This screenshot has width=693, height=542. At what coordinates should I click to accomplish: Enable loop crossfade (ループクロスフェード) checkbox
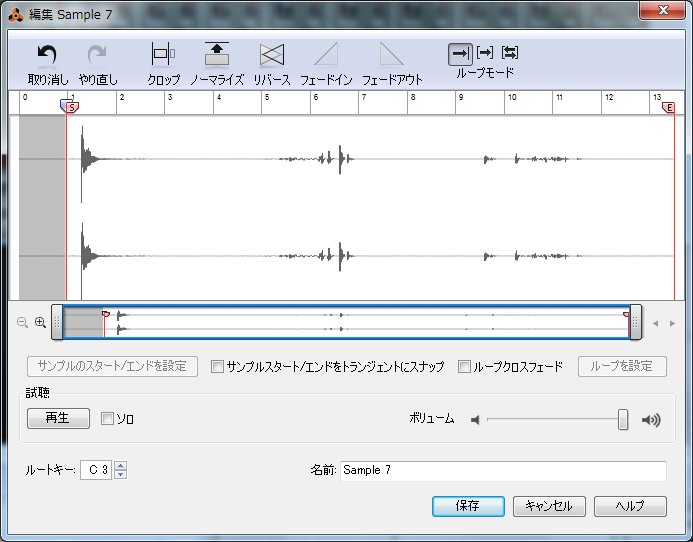coord(464,366)
